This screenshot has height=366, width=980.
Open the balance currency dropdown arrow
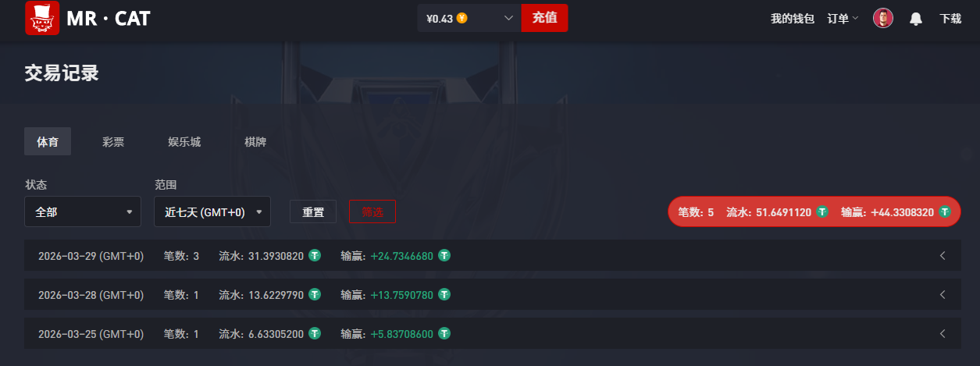click(509, 18)
